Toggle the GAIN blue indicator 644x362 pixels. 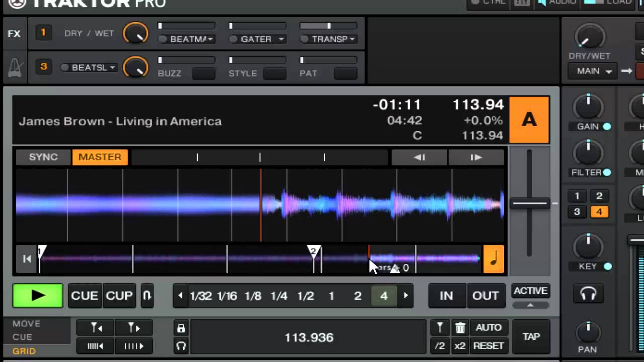click(607, 126)
